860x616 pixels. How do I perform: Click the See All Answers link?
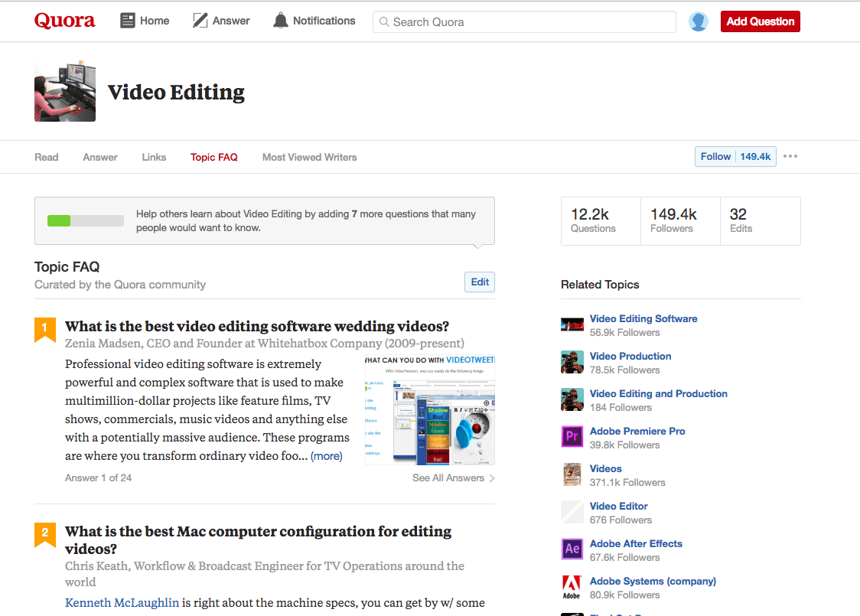(448, 477)
